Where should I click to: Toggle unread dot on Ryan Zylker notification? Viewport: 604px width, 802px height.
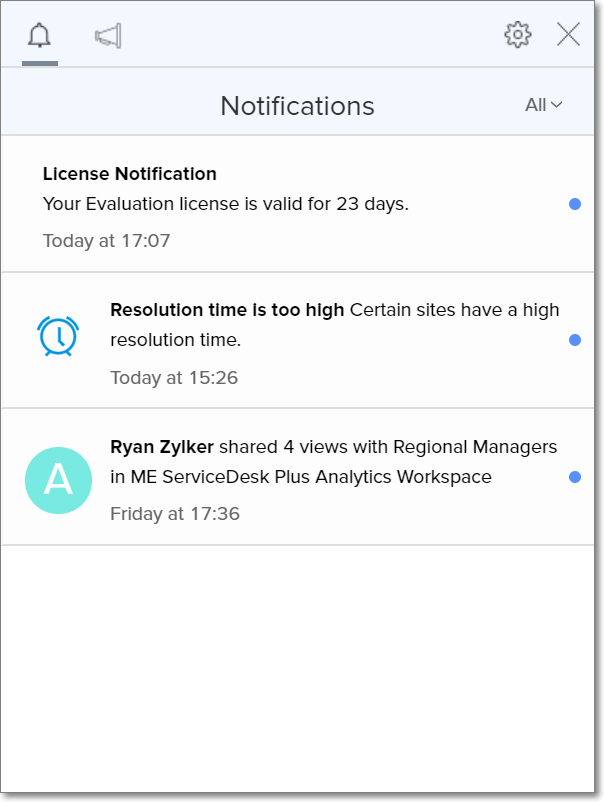tap(575, 477)
